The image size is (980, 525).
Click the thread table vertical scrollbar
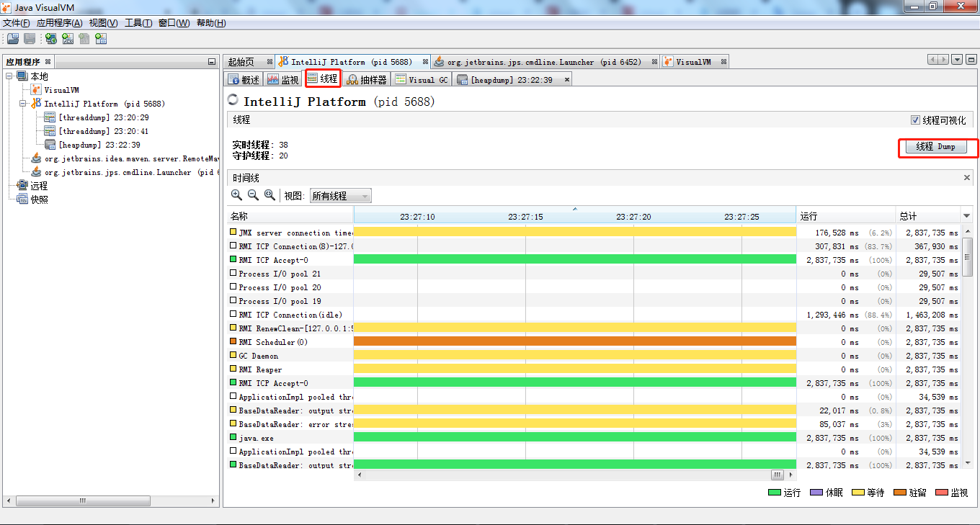967,346
